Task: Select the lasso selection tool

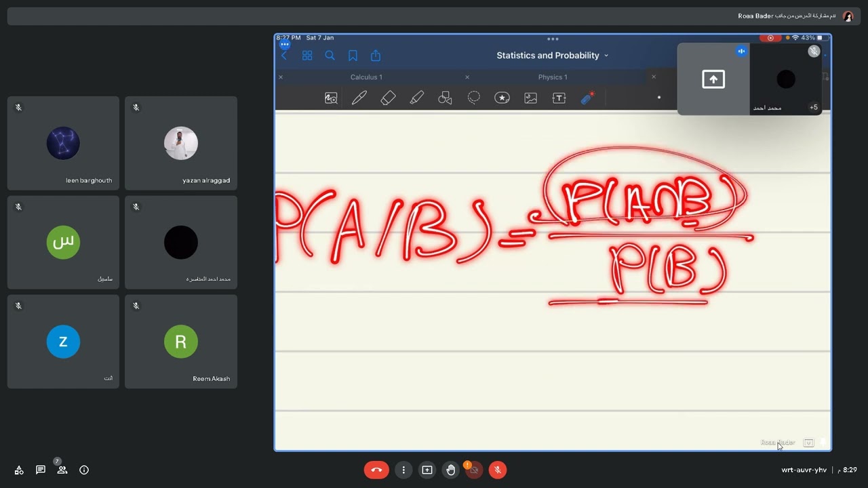Action: point(474,98)
